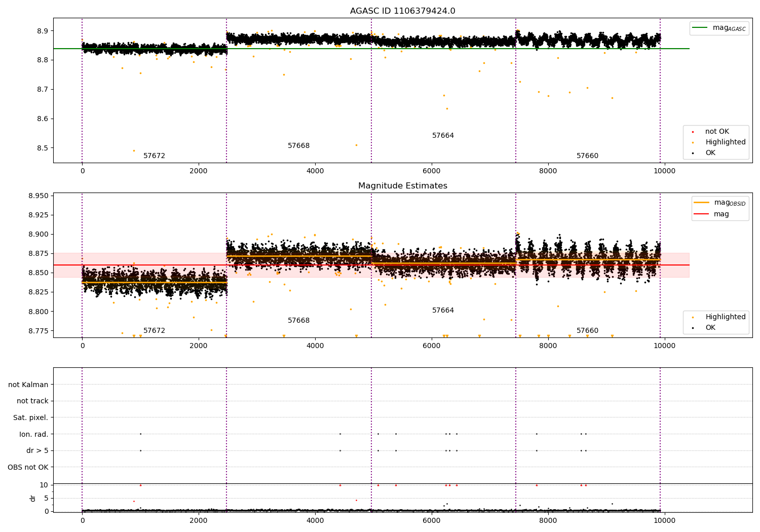The height and width of the screenshot is (532, 760).
Task: Click OBSID label 57664 in Magnitude Estimates plot
Action: click(443, 311)
